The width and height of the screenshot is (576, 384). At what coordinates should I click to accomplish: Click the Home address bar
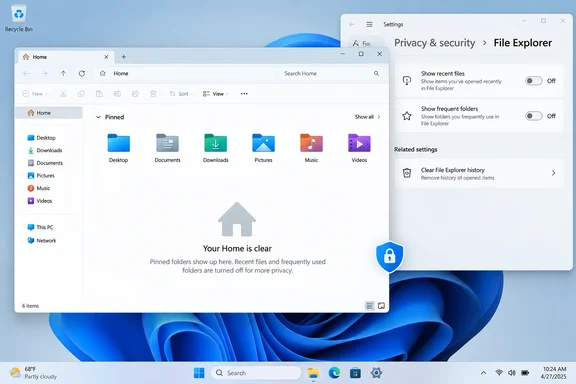pyautogui.click(x=186, y=73)
